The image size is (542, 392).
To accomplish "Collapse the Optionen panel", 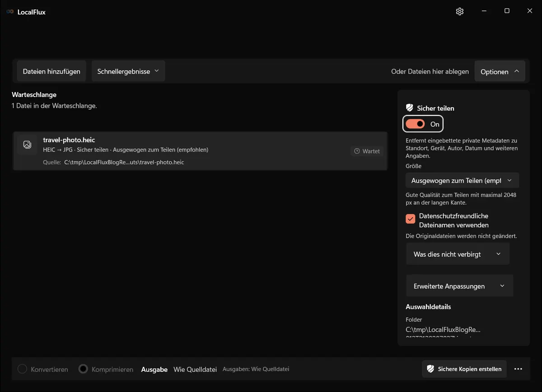I will pyautogui.click(x=500, y=71).
